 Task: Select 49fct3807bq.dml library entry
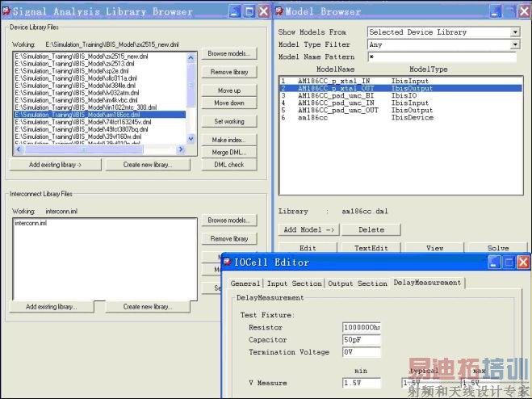pyautogui.click(x=99, y=129)
